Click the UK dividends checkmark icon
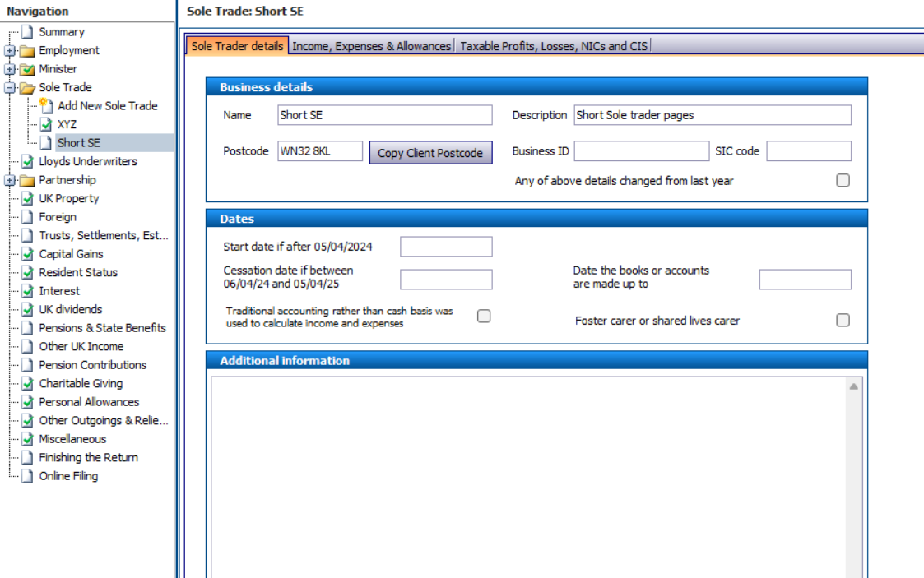Viewport: 924px width, 578px height. click(x=27, y=309)
